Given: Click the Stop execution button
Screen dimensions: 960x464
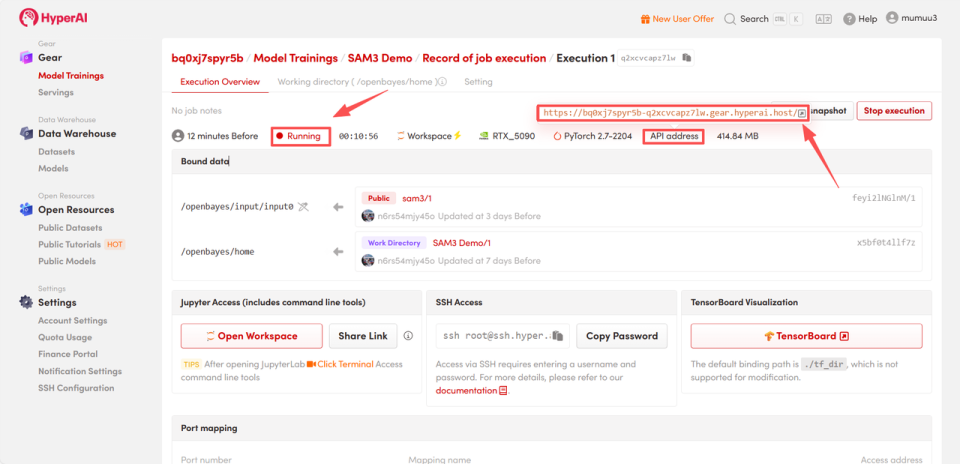Looking at the screenshot, I should click(894, 111).
